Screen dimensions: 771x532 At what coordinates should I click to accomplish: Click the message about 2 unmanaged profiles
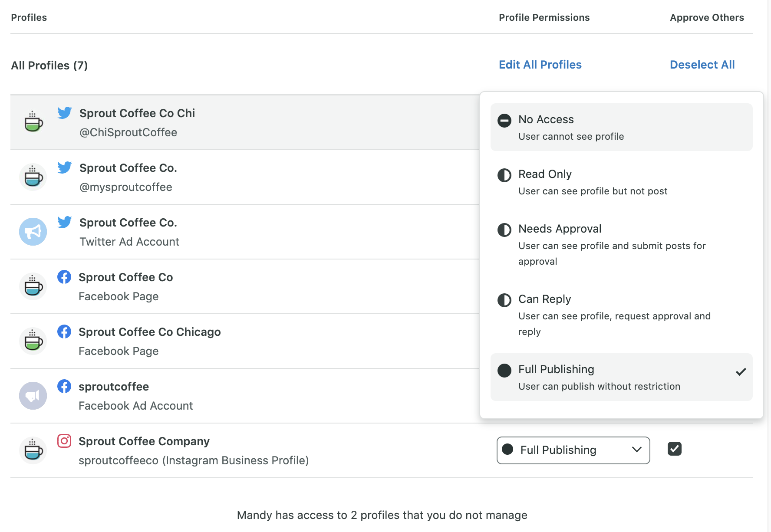(382, 515)
